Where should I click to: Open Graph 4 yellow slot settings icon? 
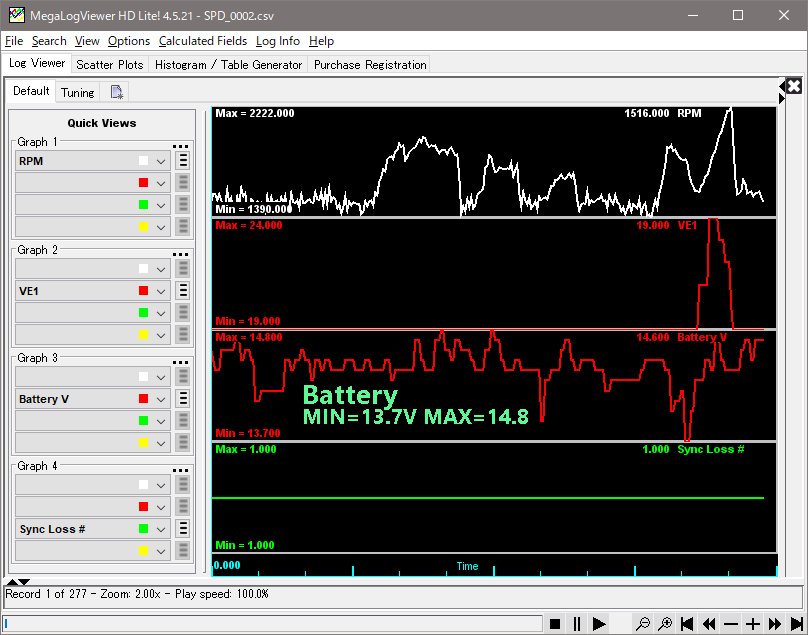183,550
